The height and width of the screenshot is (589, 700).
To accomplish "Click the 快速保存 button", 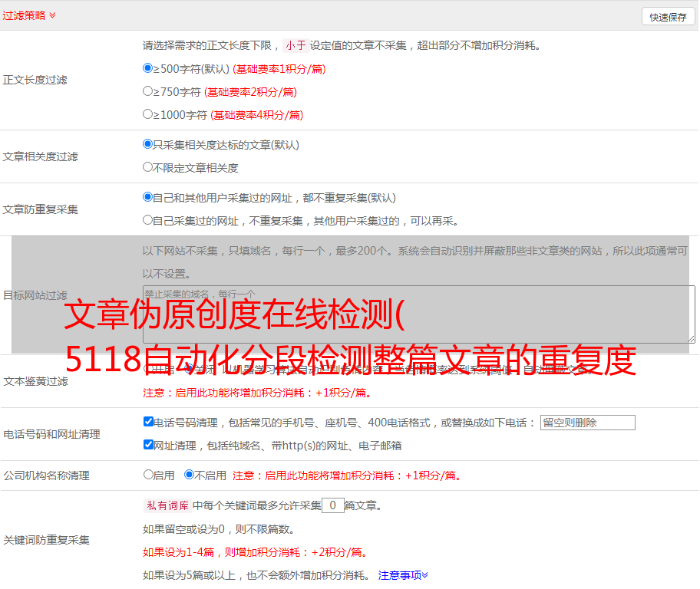I will [668, 17].
